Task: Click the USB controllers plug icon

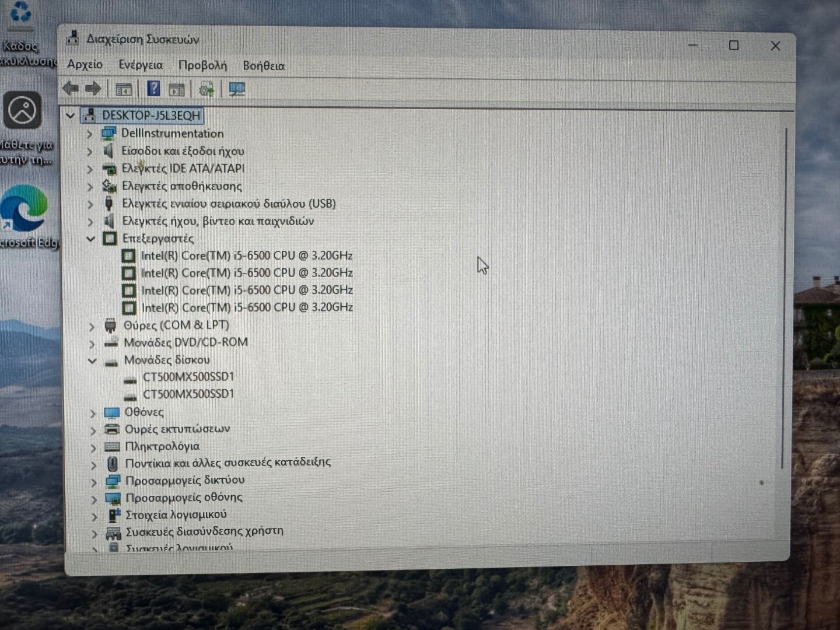Action: point(108,204)
